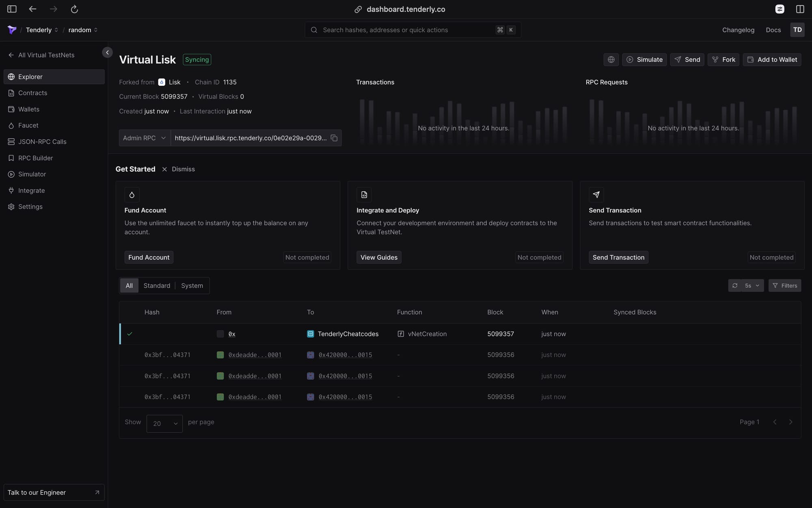Select the Contracts sidebar icon
The height and width of the screenshot is (508, 812).
(11, 93)
